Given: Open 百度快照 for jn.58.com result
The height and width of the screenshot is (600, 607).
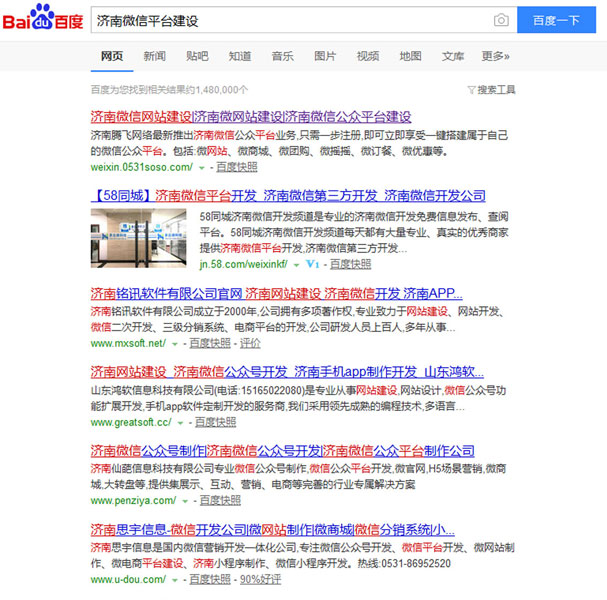Looking at the screenshot, I should [350, 264].
